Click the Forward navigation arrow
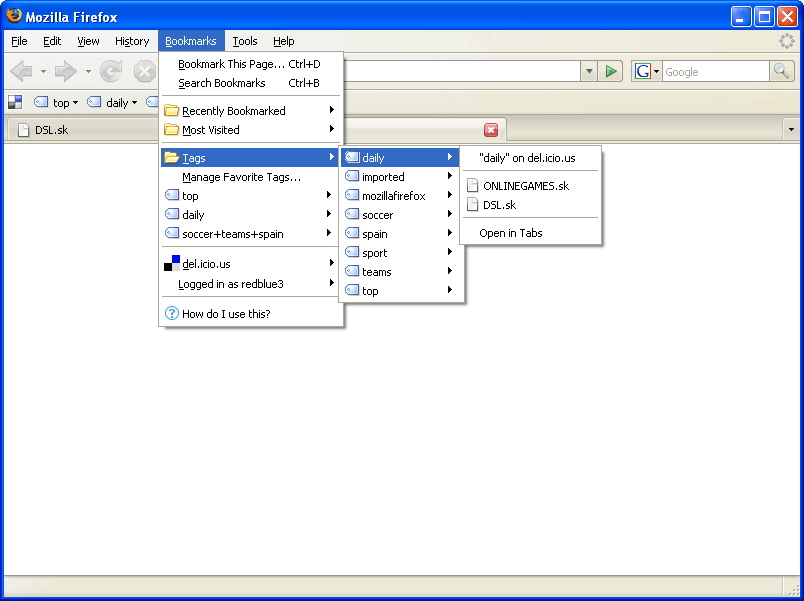The image size is (804, 601). tap(66, 71)
